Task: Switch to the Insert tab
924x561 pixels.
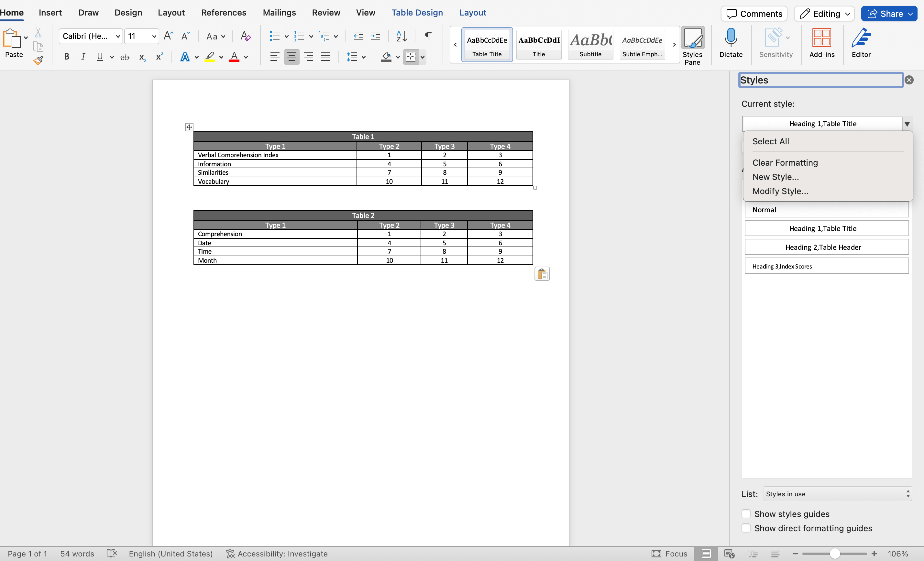Action: click(50, 13)
